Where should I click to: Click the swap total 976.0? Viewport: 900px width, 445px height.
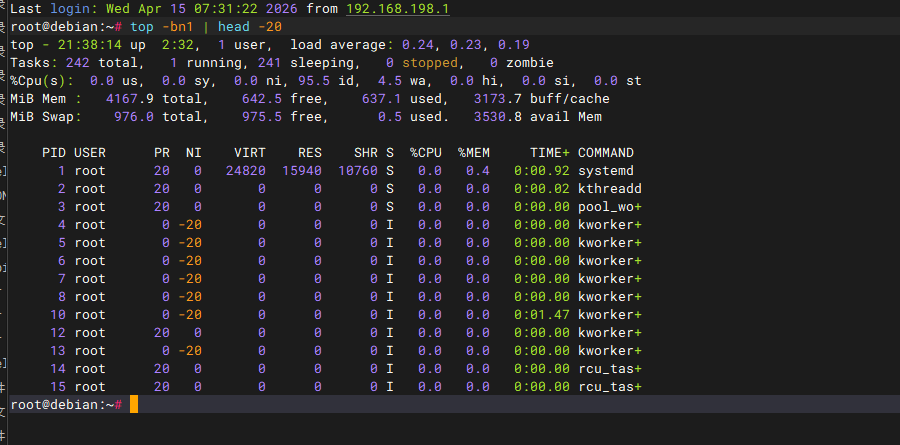[x=134, y=117]
